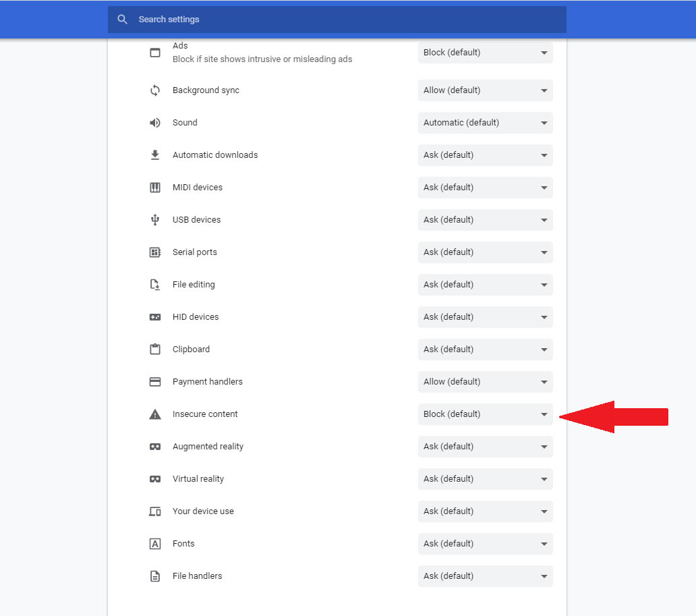Click the MIDI devices piano icon

155,187
